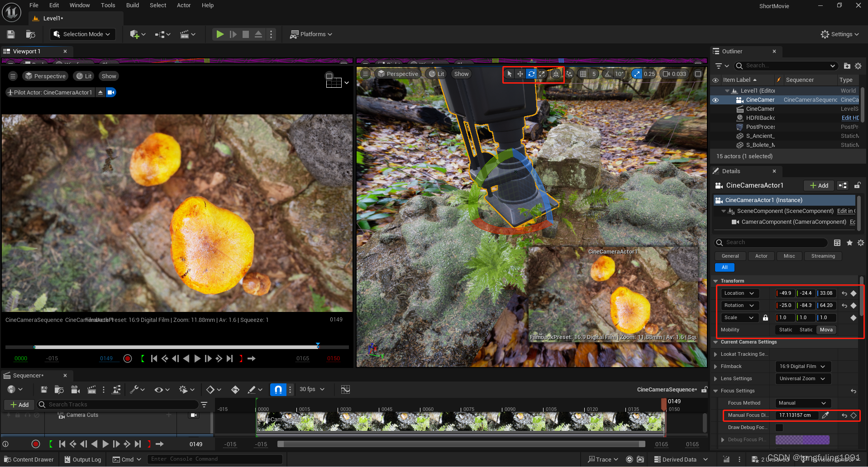Open Outliner settings gear
Image resolution: width=868 pixels, height=467 pixels.
(858, 66)
